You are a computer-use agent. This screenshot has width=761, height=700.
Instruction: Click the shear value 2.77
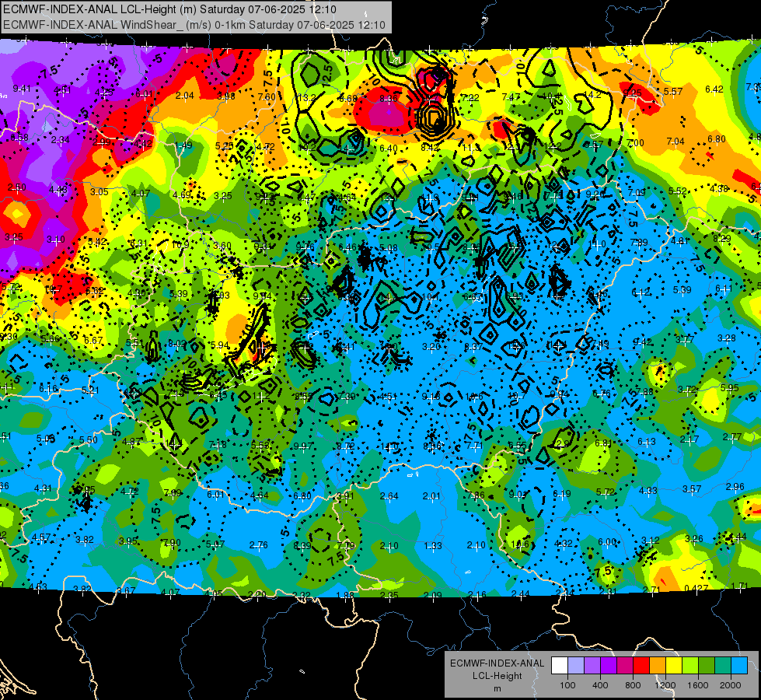[732, 436]
